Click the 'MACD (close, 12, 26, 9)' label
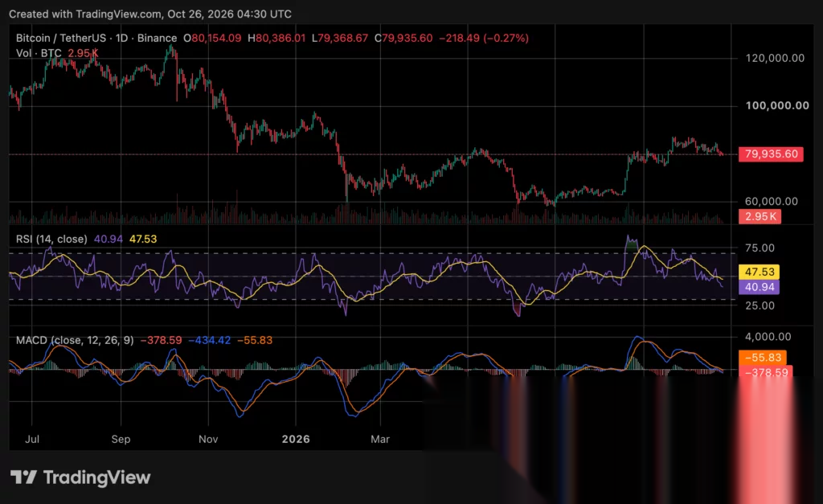 click(x=75, y=340)
